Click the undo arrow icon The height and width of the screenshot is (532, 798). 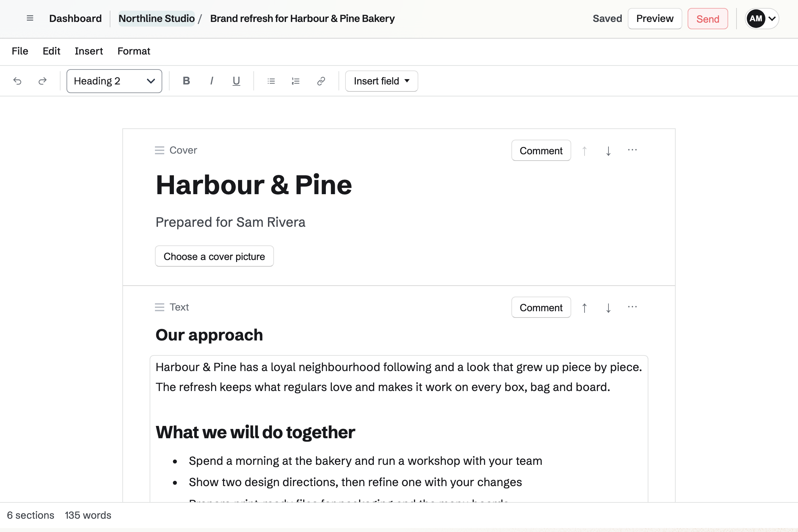[17, 81]
